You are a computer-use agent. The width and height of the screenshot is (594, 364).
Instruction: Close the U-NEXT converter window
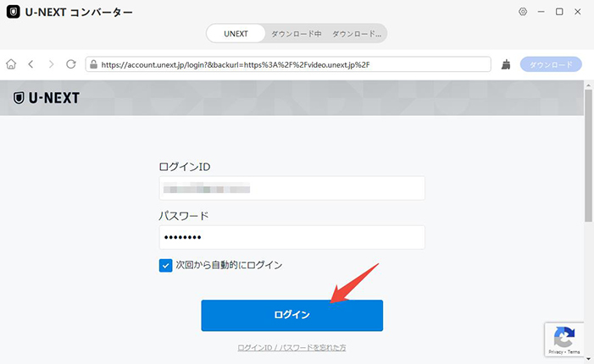(577, 12)
